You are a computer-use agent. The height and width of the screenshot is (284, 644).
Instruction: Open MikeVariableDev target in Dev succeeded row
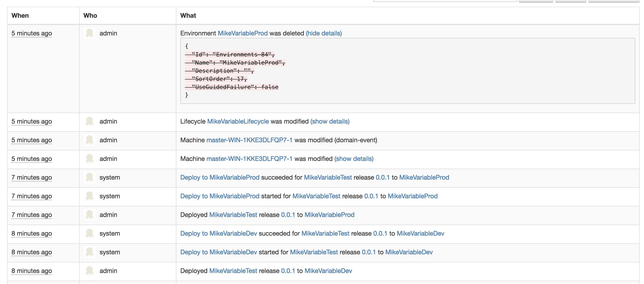point(420,233)
